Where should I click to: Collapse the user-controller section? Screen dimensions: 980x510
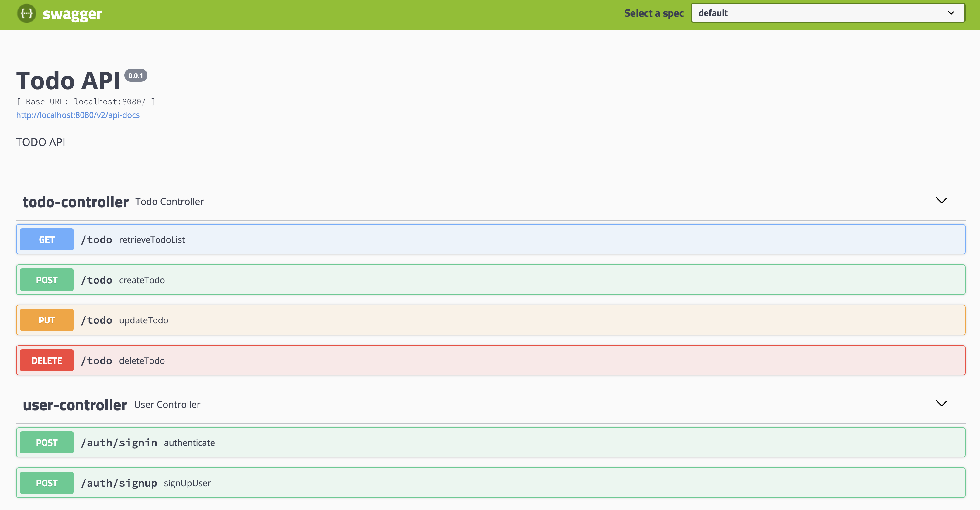tap(942, 404)
